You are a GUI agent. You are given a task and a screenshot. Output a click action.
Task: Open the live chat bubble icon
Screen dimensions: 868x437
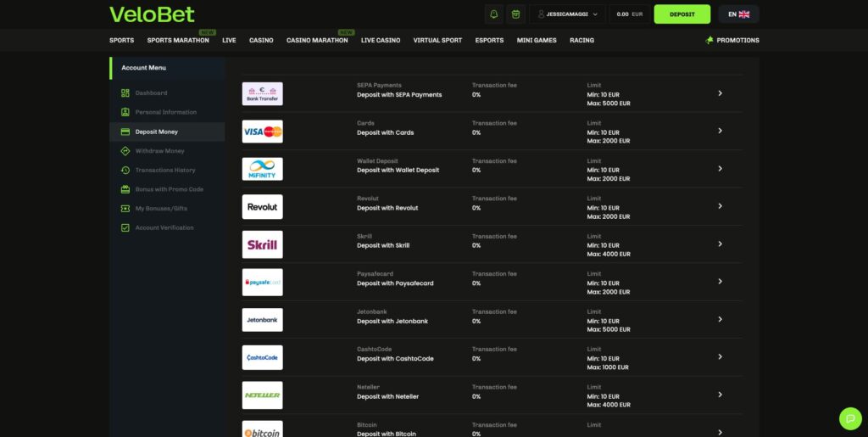coord(849,418)
